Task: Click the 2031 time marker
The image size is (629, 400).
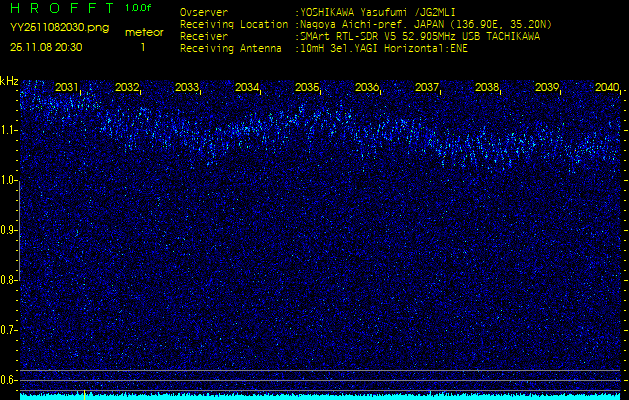Action: (67, 88)
